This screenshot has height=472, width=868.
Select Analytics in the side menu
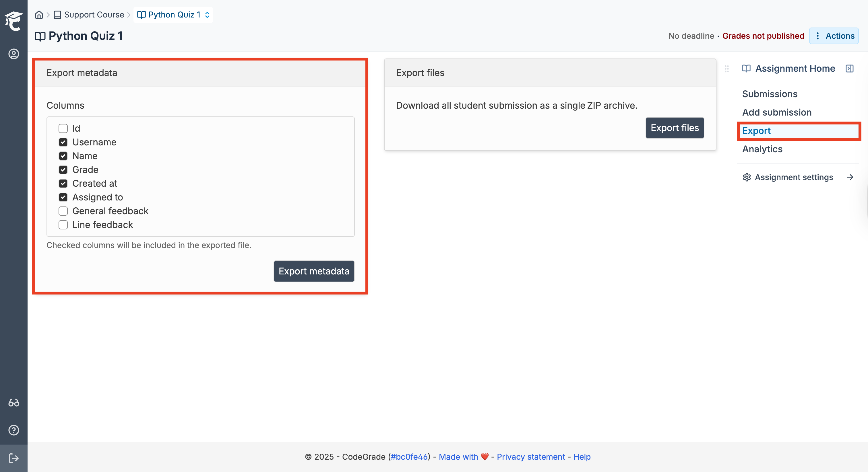pos(762,149)
